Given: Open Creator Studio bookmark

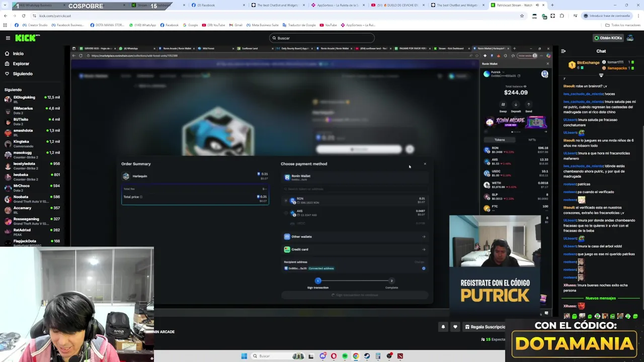Looking at the screenshot, I should coord(35,25).
